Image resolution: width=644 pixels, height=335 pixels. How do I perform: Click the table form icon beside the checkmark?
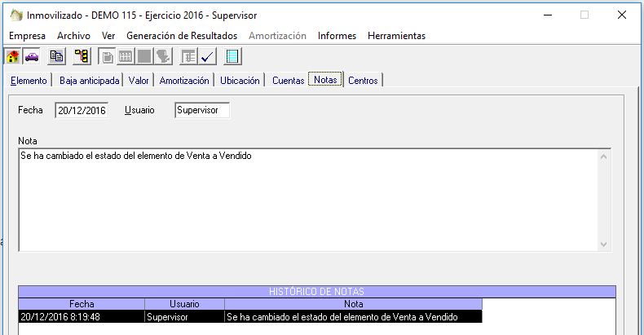tap(188, 56)
